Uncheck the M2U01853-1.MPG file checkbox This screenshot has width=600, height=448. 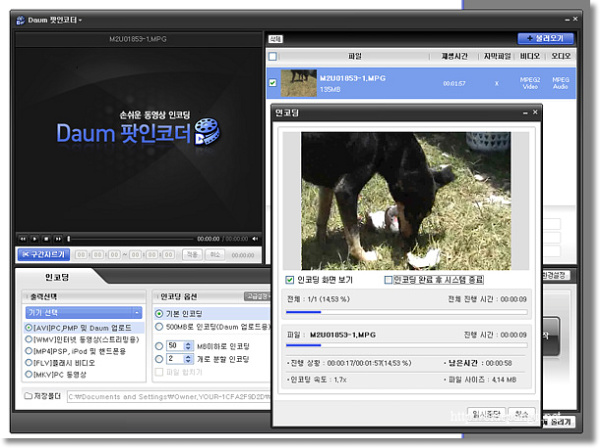pos(273,83)
